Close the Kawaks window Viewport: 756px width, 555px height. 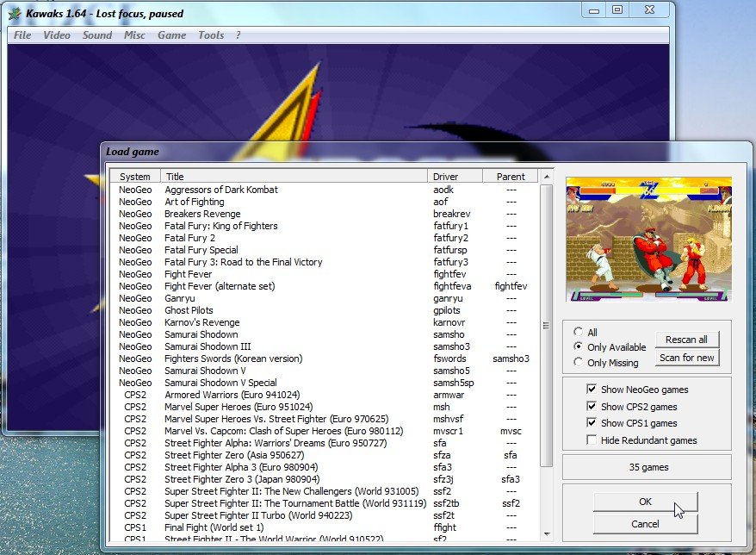pos(649,10)
